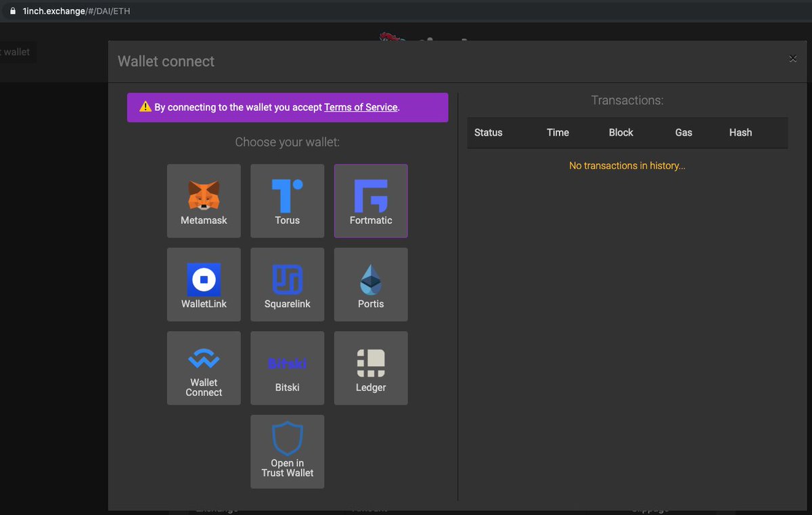Screen dimensions: 812x515
Task: Click the Time column header
Action: [x=558, y=133]
